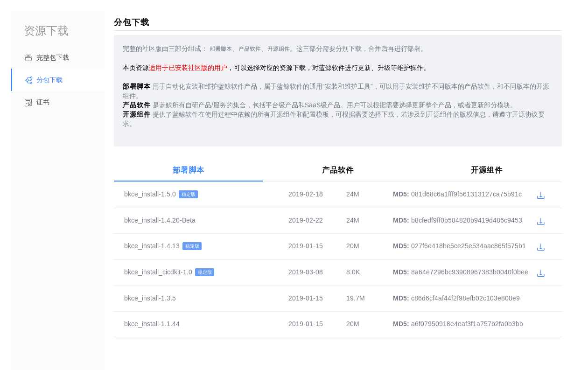Screen dimensions: 588x370
Task: Select 分包下载 in the sidebar
Action: point(58,80)
